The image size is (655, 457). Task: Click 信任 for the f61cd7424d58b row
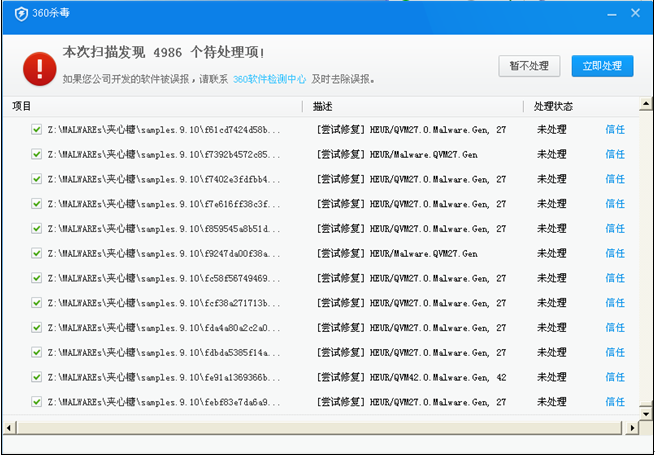615,129
